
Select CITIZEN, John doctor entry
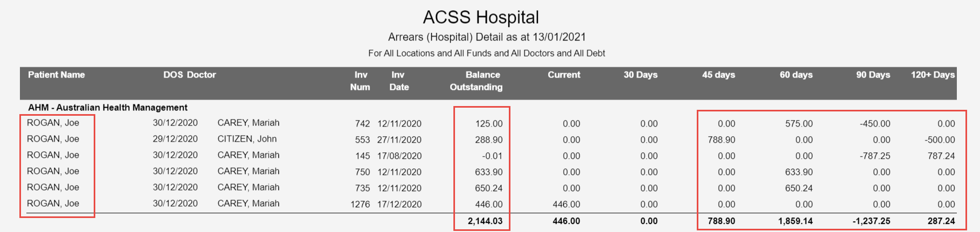click(x=247, y=139)
